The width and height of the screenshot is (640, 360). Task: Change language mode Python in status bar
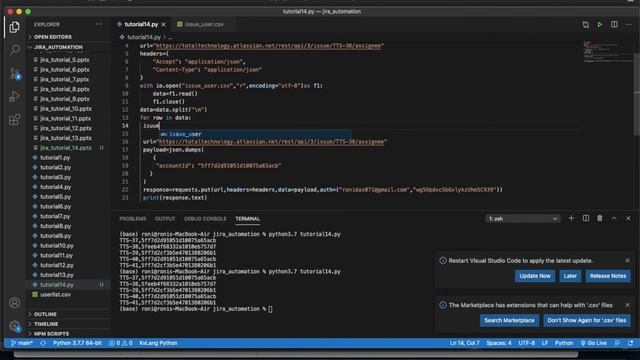click(563, 343)
